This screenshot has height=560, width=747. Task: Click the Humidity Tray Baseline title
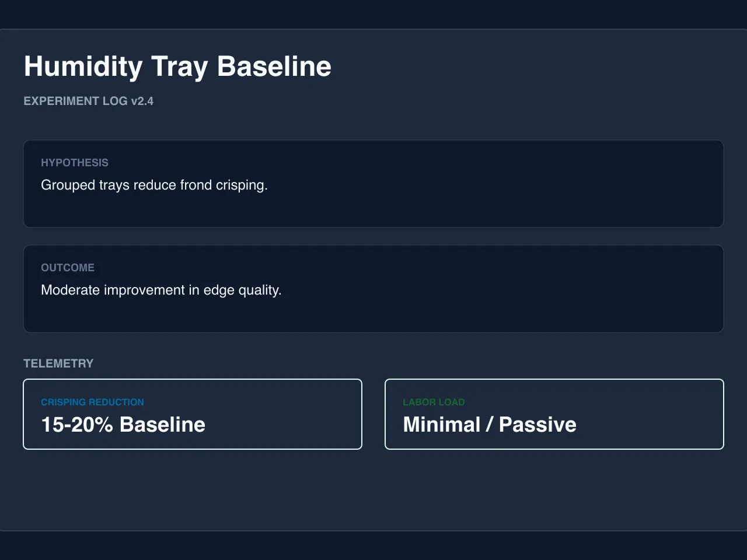tap(177, 66)
